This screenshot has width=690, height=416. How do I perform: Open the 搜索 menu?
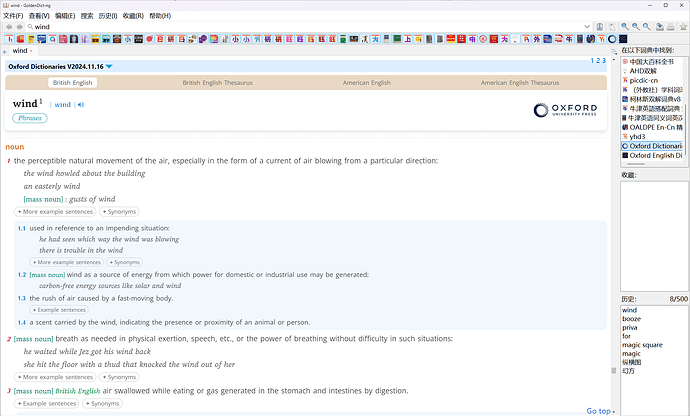tap(87, 16)
